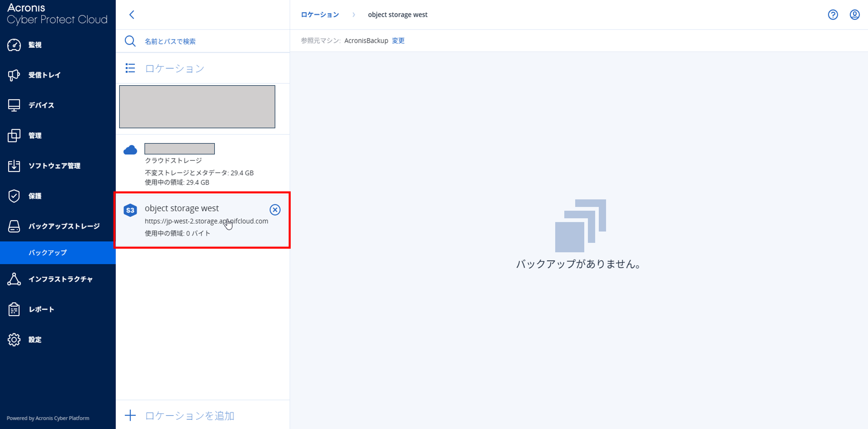Remove object storage west with X icon
This screenshot has height=429, width=868.
(x=275, y=210)
